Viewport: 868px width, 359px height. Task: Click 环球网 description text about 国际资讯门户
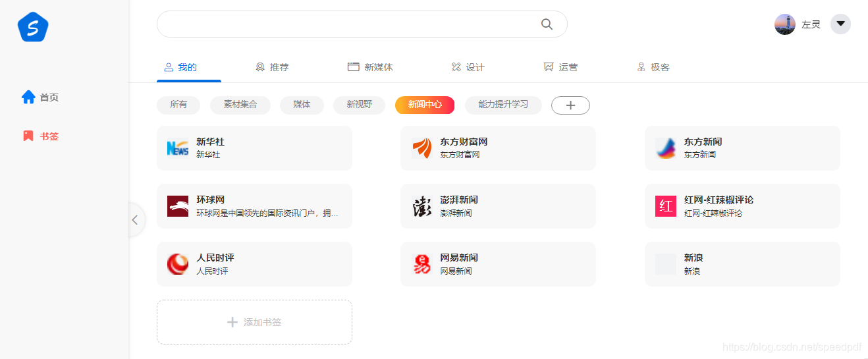[x=267, y=213]
